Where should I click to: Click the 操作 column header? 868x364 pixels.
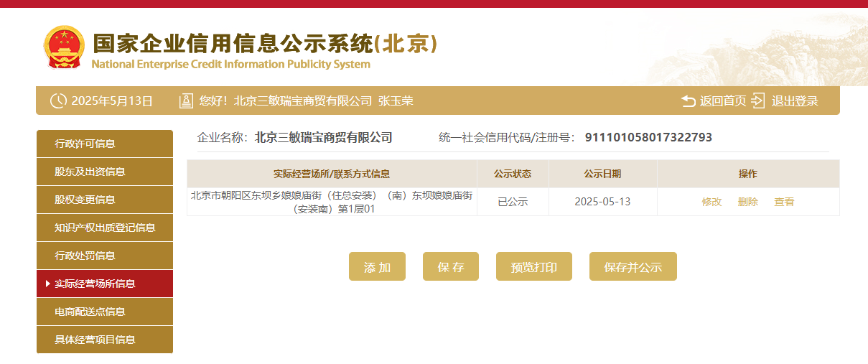click(x=748, y=174)
